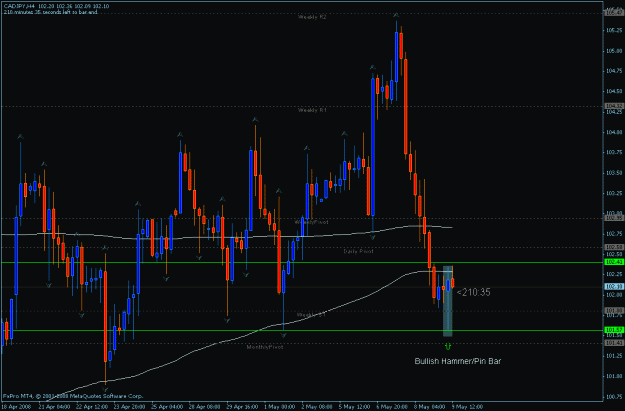The width and height of the screenshot is (625, 411).
Task: Click the '9 May 12:00' time axis label
Action: [x=468, y=407]
